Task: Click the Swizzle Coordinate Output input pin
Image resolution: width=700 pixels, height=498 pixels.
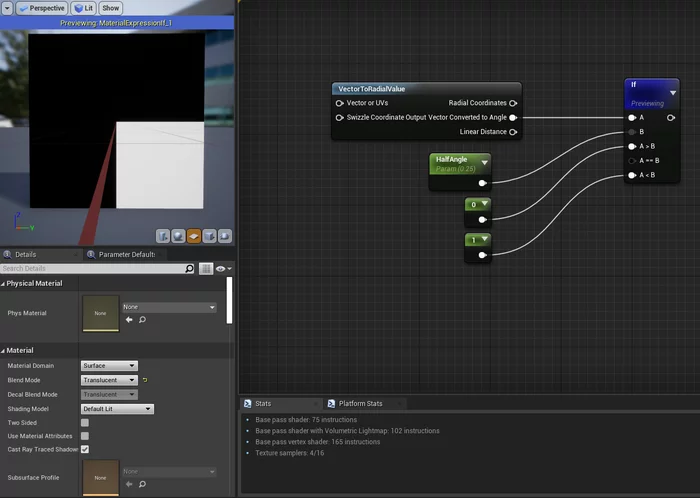Action: (x=339, y=118)
